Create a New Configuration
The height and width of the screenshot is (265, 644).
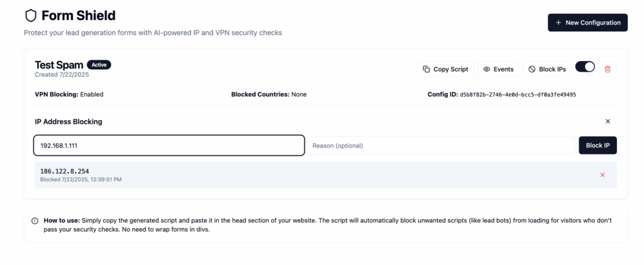(587, 23)
